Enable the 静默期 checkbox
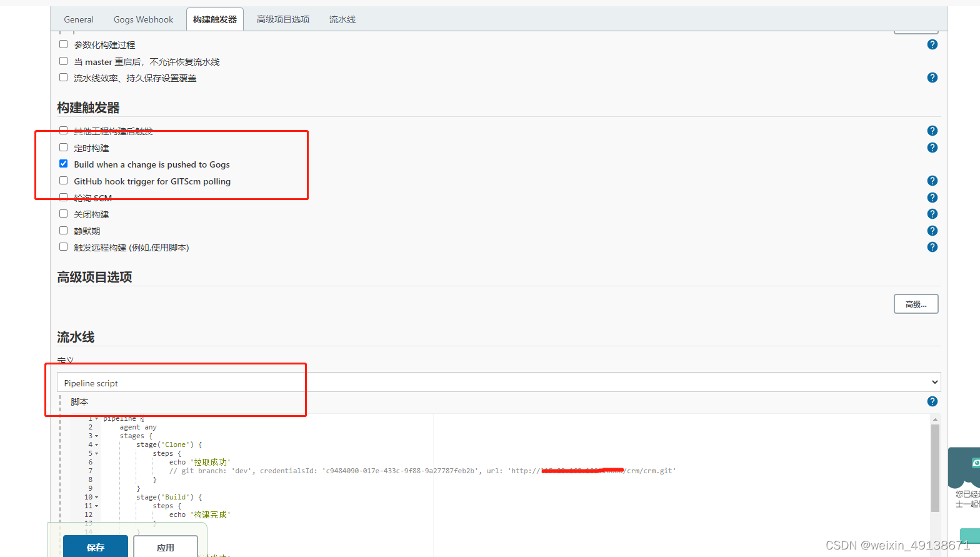The height and width of the screenshot is (557, 980). (x=63, y=231)
